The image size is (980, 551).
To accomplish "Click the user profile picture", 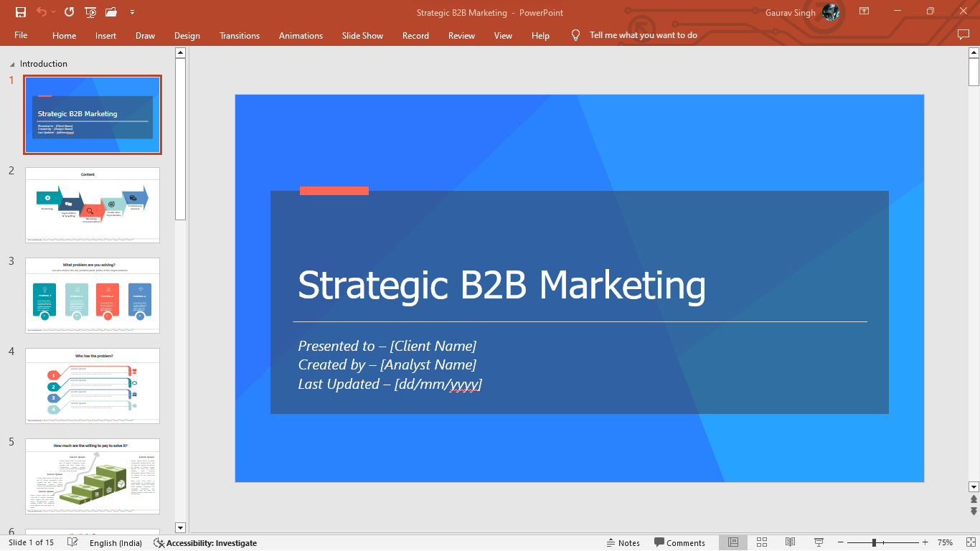I will [x=831, y=12].
